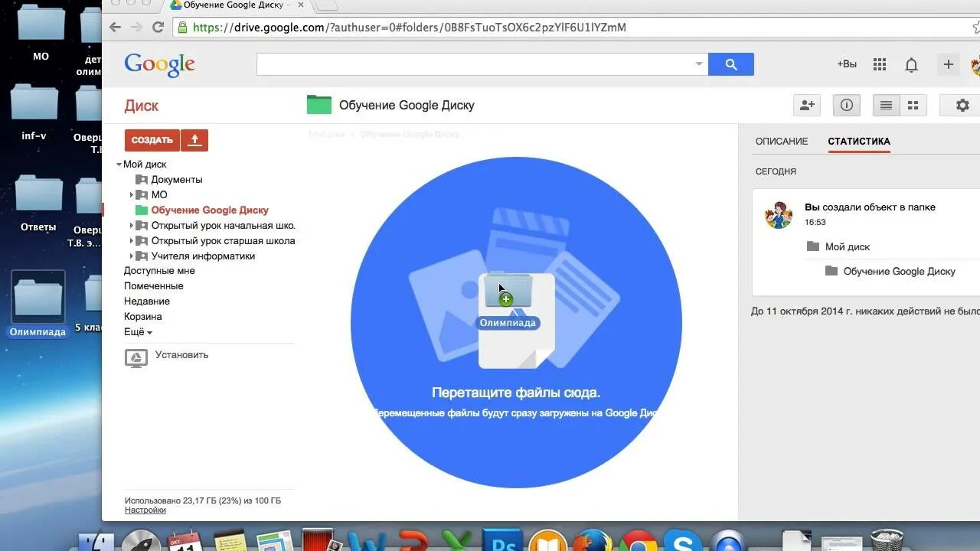Open Недавние section

(147, 302)
